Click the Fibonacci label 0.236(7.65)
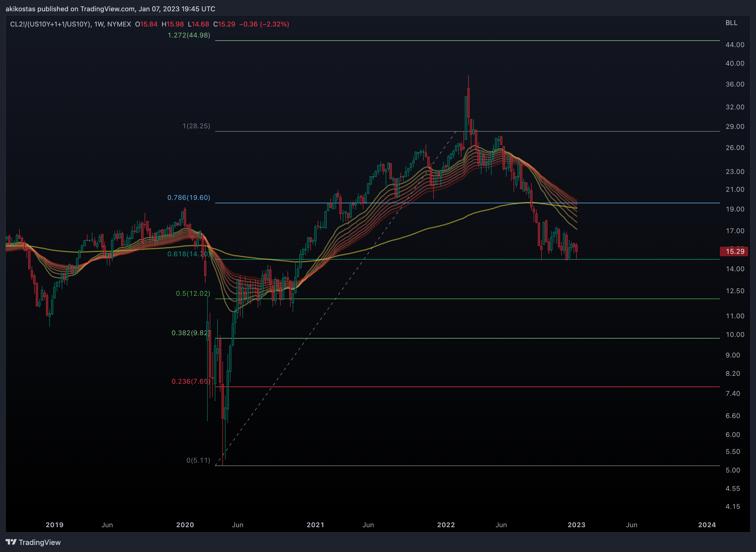This screenshot has width=756, height=552. [x=191, y=381]
